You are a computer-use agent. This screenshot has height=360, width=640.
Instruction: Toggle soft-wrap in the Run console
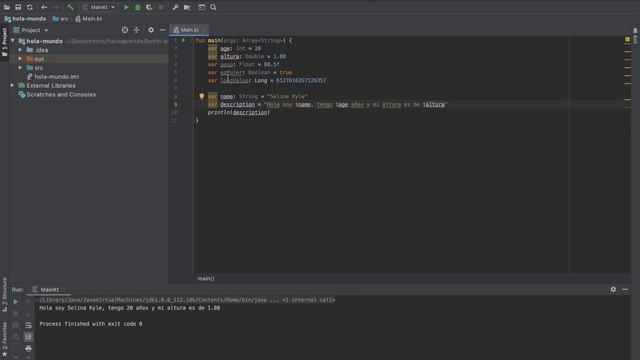(x=28, y=325)
